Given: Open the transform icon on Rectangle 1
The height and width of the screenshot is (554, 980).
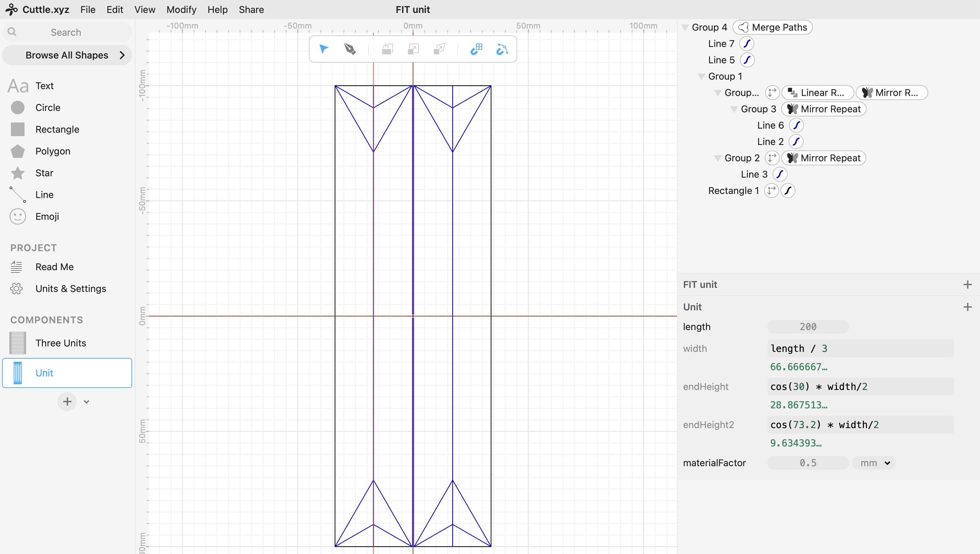Looking at the screenshot, I should 771,191.
